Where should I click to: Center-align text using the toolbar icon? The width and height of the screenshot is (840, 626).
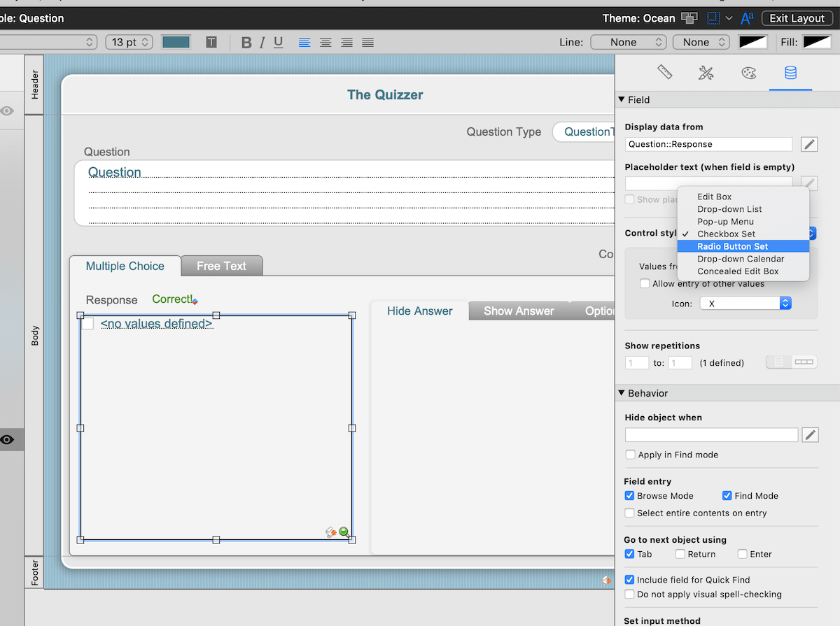point(325,43)
